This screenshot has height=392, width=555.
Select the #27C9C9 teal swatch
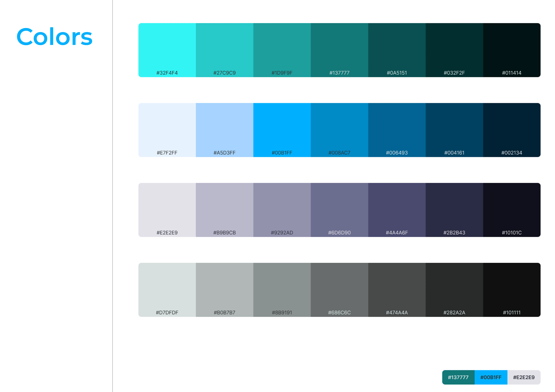click(224, 50)
